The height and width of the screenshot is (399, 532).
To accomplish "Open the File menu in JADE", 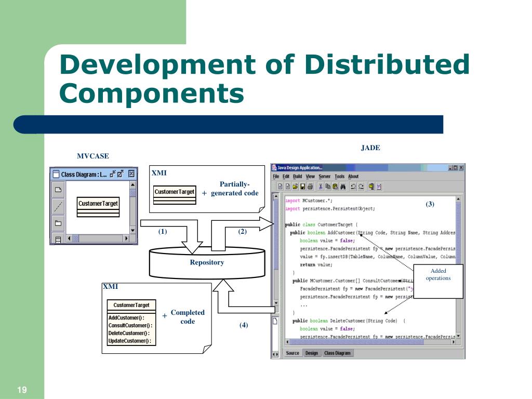I will click(276, 177).
